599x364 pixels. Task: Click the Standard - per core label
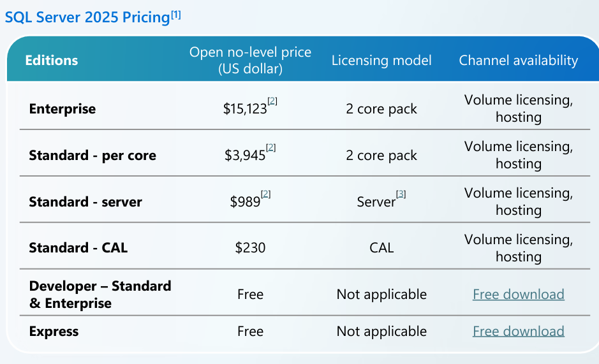[x=92, y=156]
